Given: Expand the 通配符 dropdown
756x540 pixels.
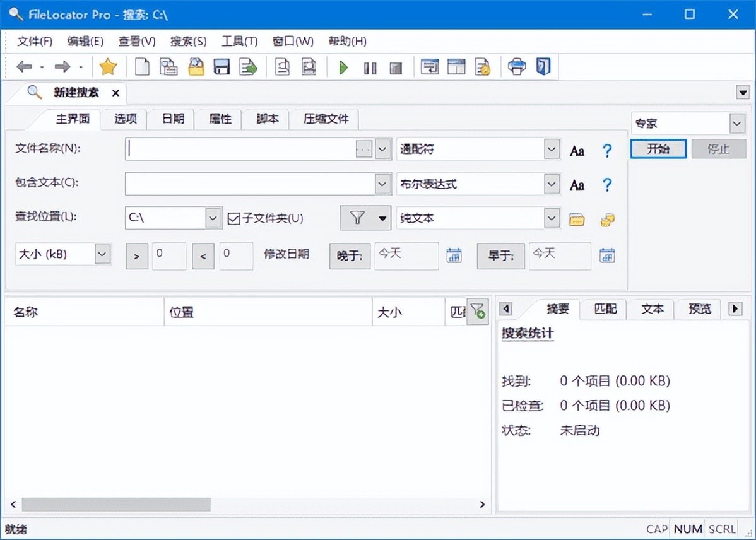Looking at the screenshot, I should [x=552, y=150].
